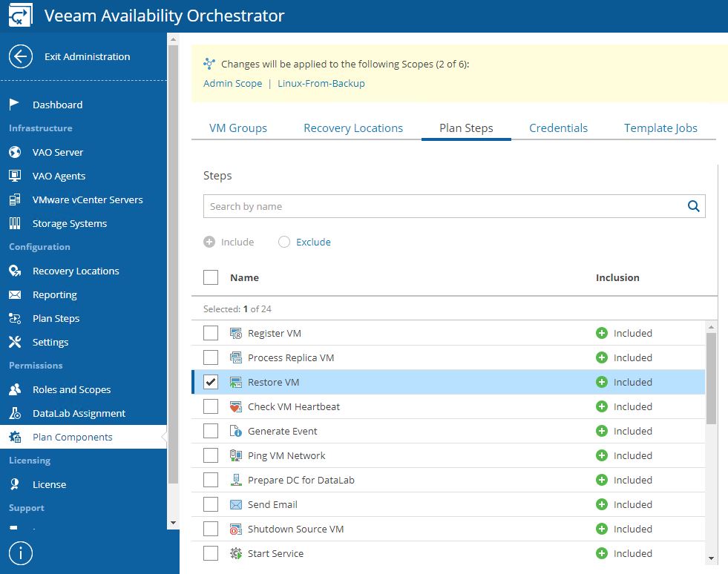The width and height of the screenshot is (728, 574).
Task: Click the steps list scroll down arrow
Action: pos(711,558)
